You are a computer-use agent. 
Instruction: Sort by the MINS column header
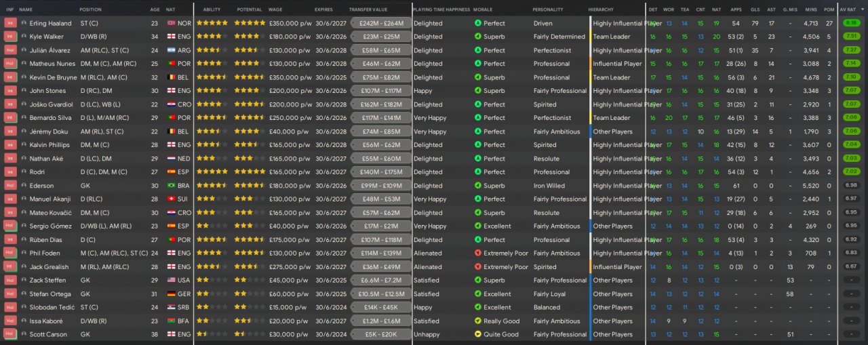point(811,9)
